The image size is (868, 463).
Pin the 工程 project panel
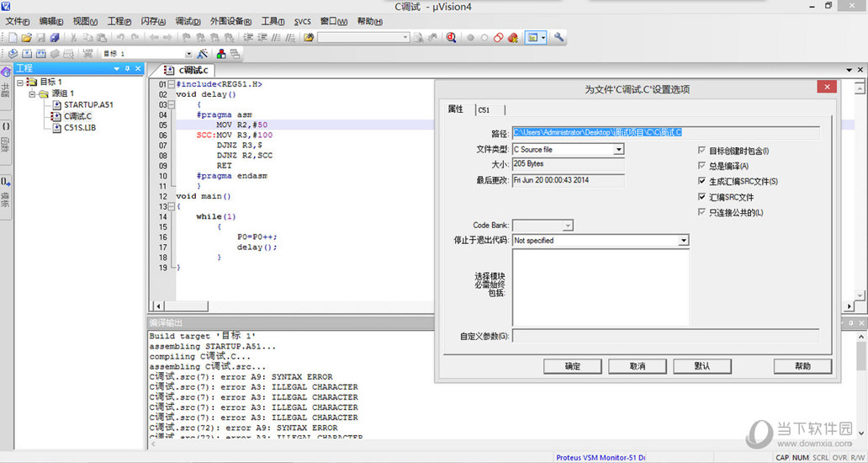tap(127, 68)
